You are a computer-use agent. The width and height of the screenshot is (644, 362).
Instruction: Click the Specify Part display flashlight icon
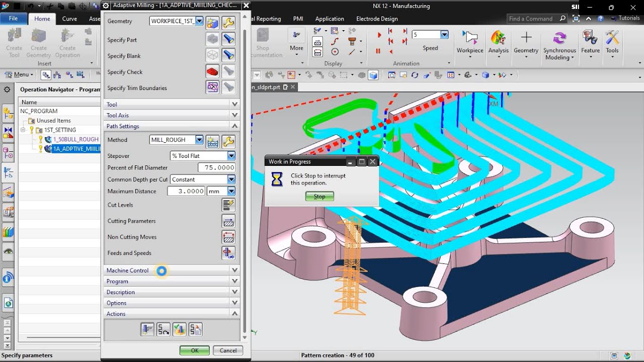228,40
